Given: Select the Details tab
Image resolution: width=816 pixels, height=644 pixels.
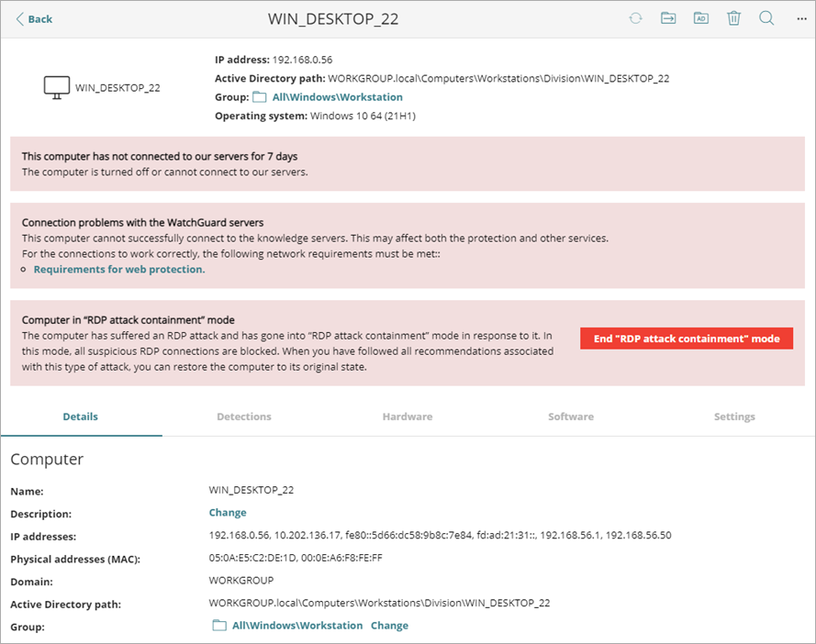Looking at the screenshot, I should click(80, 416).
